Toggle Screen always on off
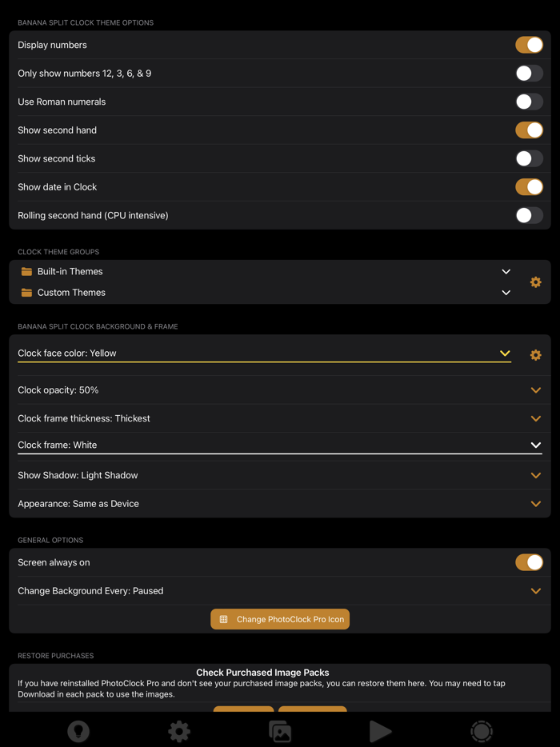The height and width of the screenshot is (747, 560). tap(529, 562)
